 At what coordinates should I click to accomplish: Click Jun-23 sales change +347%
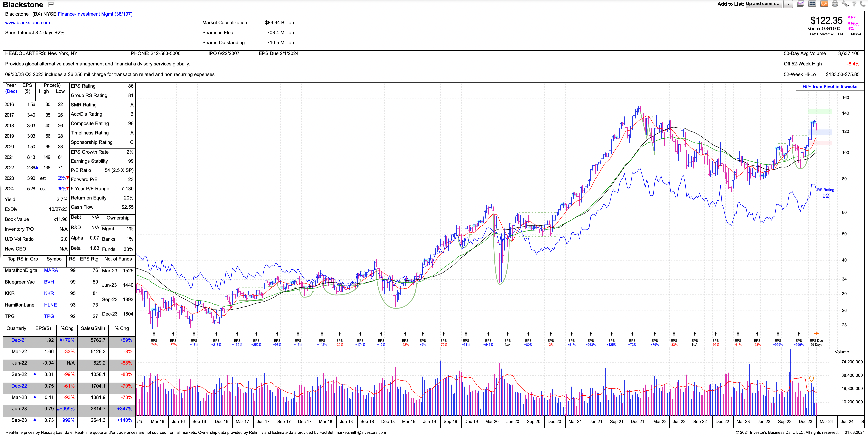point(125,409)
